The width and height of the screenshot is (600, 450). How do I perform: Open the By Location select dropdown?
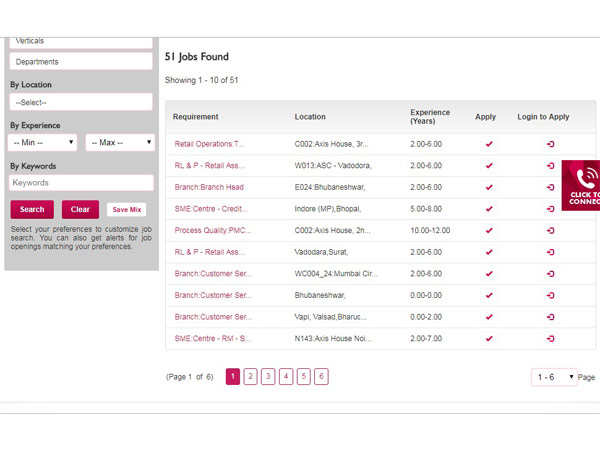81,103
